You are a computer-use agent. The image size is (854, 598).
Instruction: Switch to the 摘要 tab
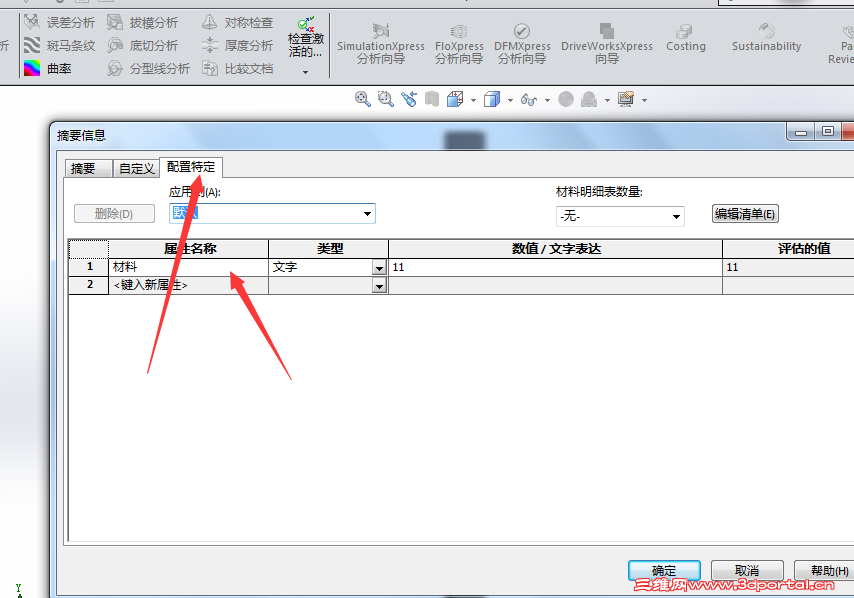tap(87, 168)
